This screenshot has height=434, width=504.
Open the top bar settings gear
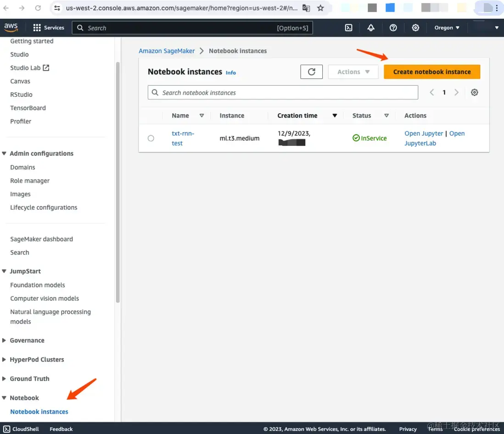pyautogui.click(x=415, y=28)
